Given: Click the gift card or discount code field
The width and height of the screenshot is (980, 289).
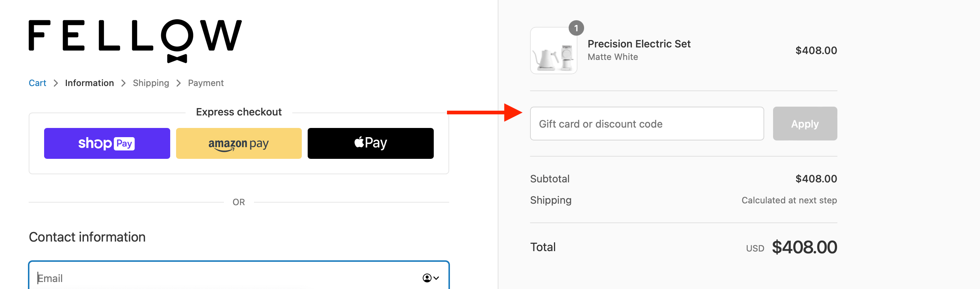Looking at the screenshot, I should tap(647, 124).
